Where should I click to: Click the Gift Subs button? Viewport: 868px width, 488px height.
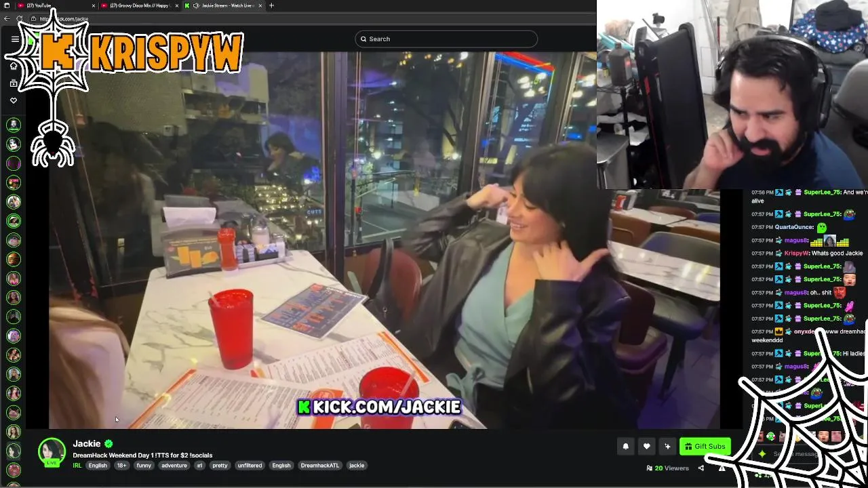[x=705, y=446]
